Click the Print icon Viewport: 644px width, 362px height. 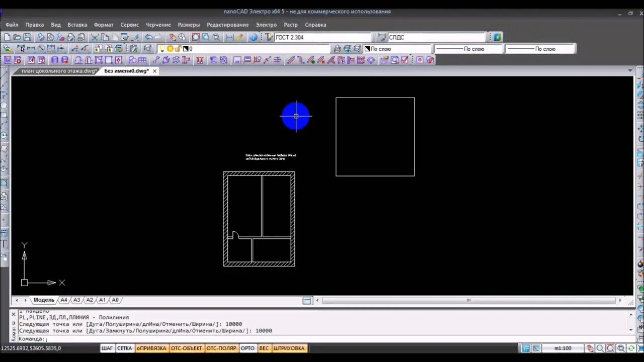71,37
